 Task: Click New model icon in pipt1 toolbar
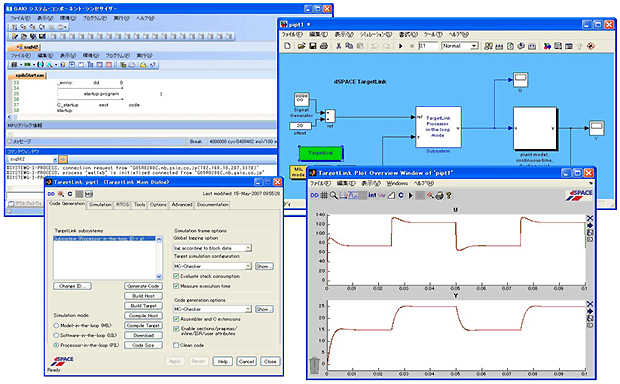click(287, 46)
